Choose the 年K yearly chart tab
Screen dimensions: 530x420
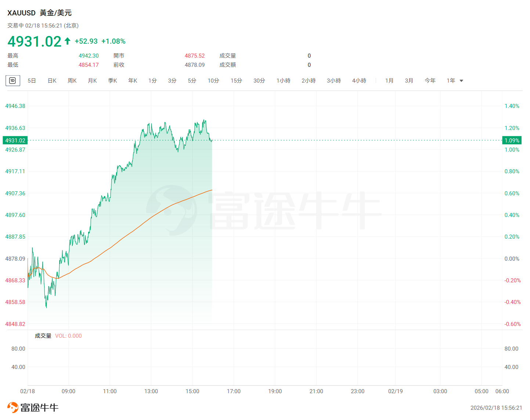[x=133, y=81]
